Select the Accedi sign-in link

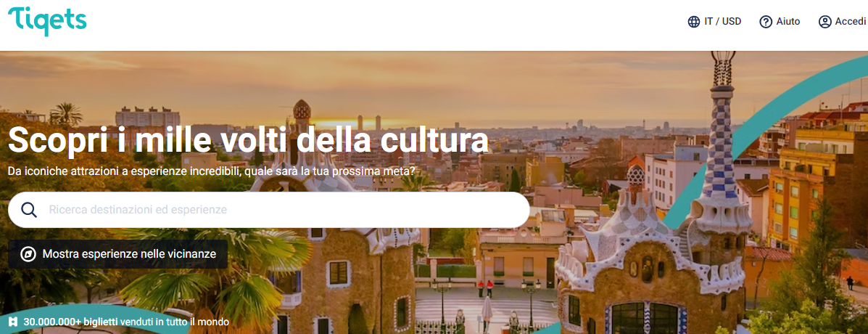tap(842, 22)
